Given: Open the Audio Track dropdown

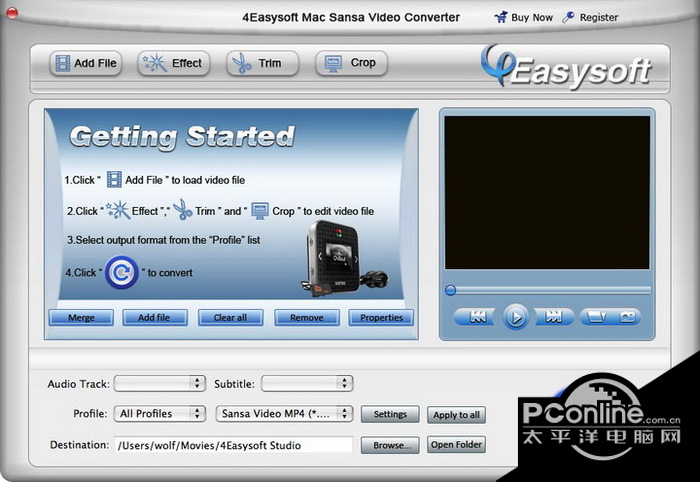Looking at the screenshot, I should tap(159, 383).
